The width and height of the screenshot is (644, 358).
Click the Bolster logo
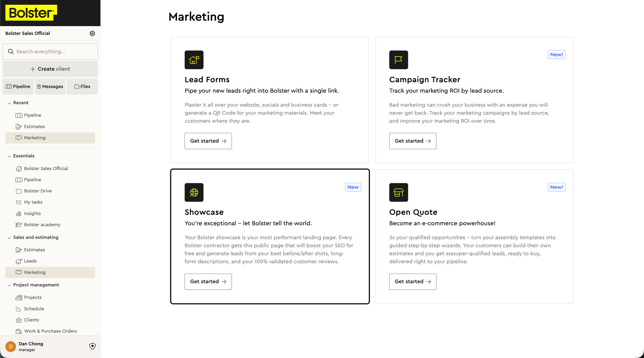[31, 13]
